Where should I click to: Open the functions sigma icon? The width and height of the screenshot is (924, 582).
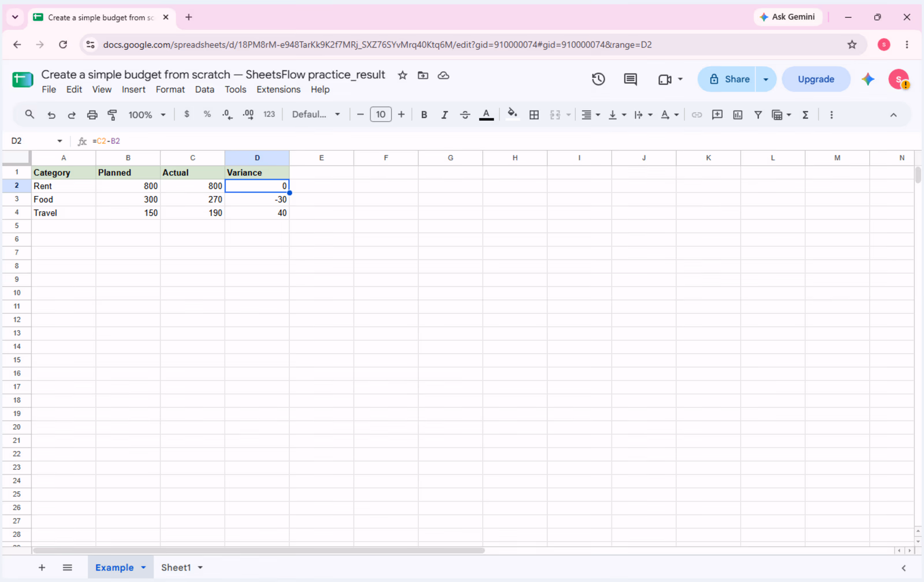click(x=805, y=115)
